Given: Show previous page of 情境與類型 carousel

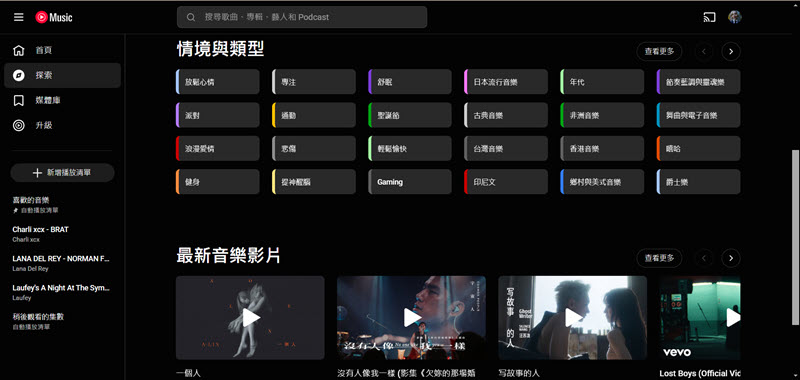Looking at the screenshot, I should pyautogui.click(x=704, y=52).
